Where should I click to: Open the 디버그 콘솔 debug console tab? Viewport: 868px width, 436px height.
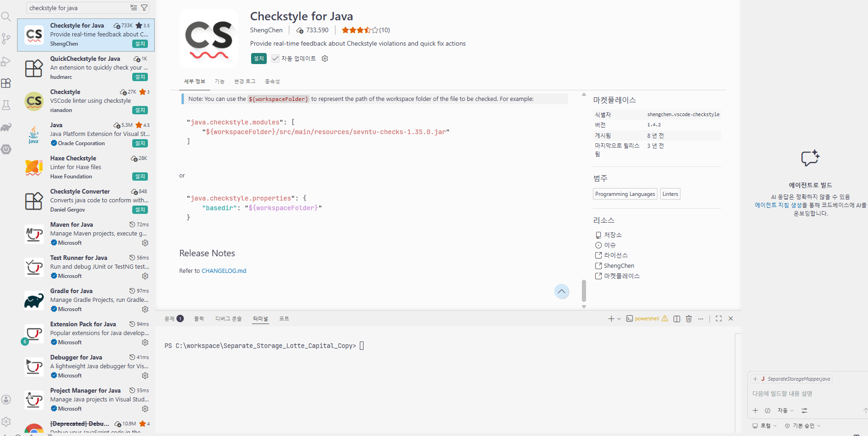point(229,319)
